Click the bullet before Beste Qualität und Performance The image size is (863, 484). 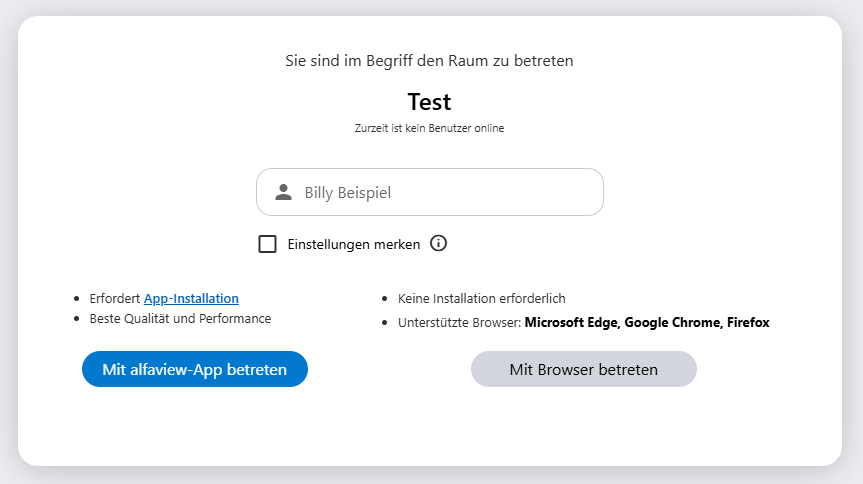77,319
